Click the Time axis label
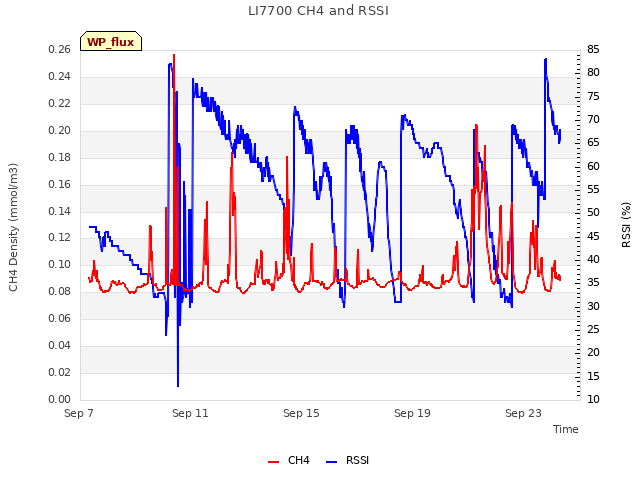Viewport: 640px width, 480px height. tap(566, 429)
